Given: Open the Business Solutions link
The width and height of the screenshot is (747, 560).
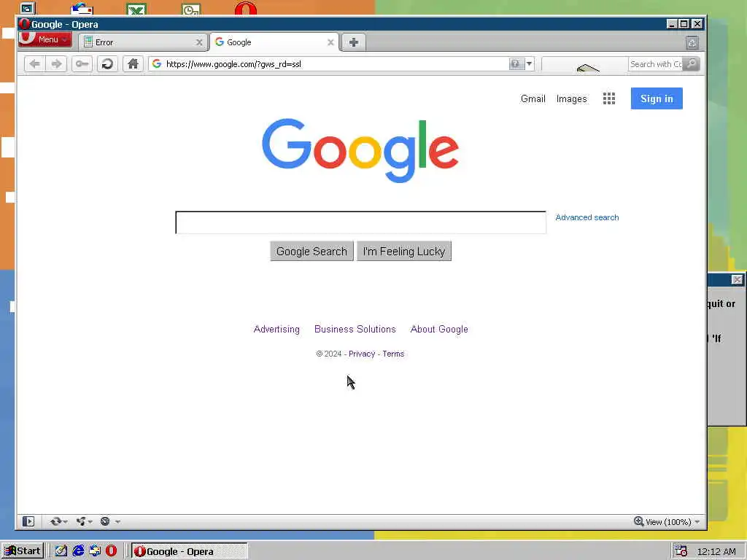Looking at the screenshot, I should coord(355,329).
